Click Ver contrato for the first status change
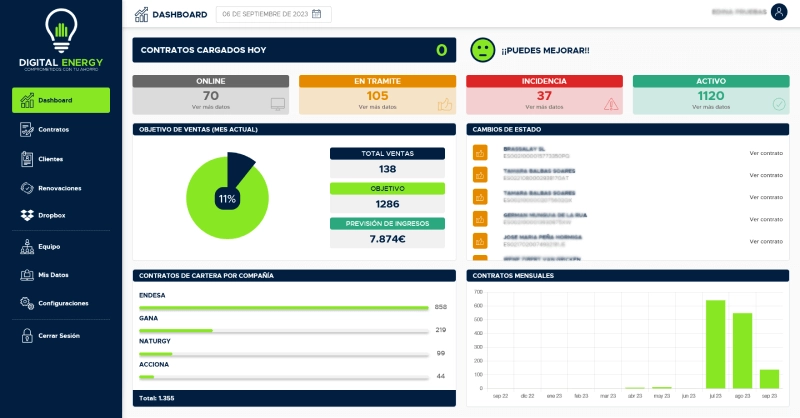 [x=765, y=153]
